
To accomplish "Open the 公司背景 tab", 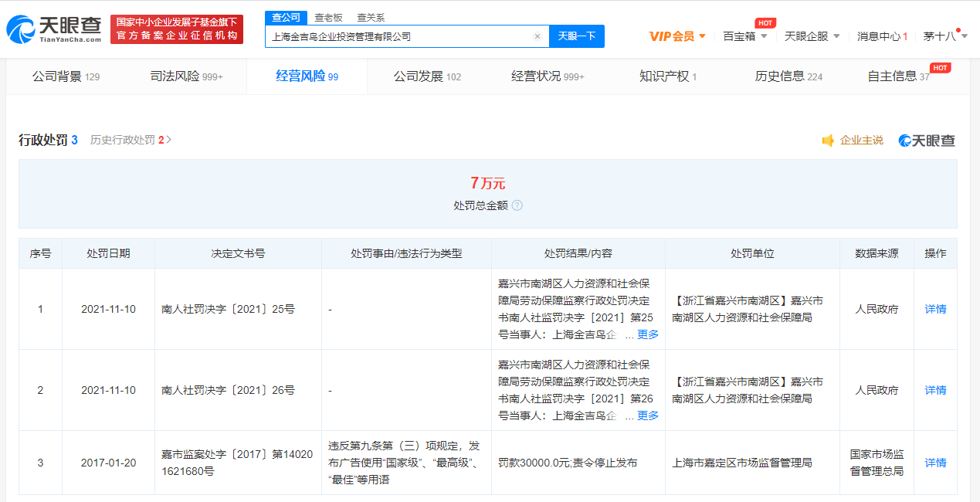I will coord(66,76).
